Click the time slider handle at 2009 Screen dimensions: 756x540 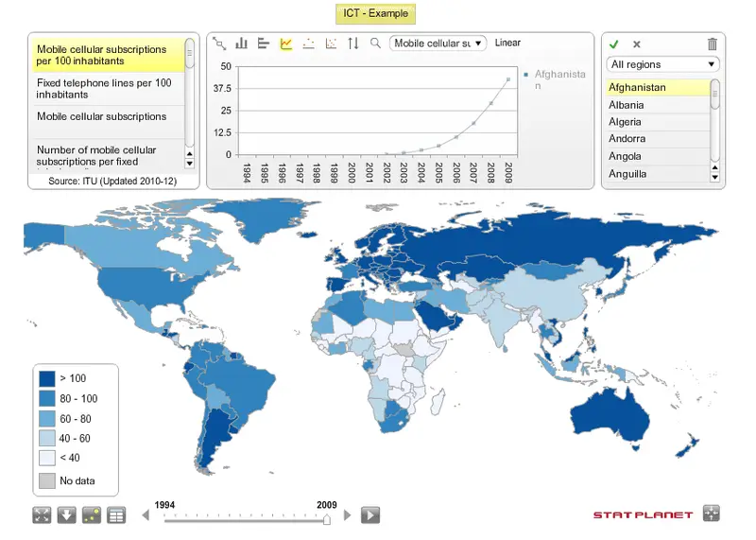(x=327, y=519)
